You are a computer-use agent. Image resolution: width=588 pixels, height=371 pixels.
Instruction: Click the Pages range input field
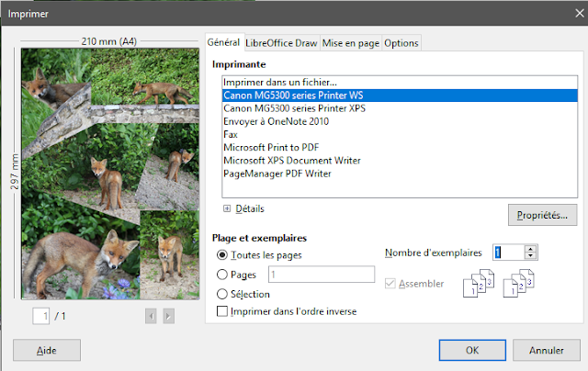322,275
